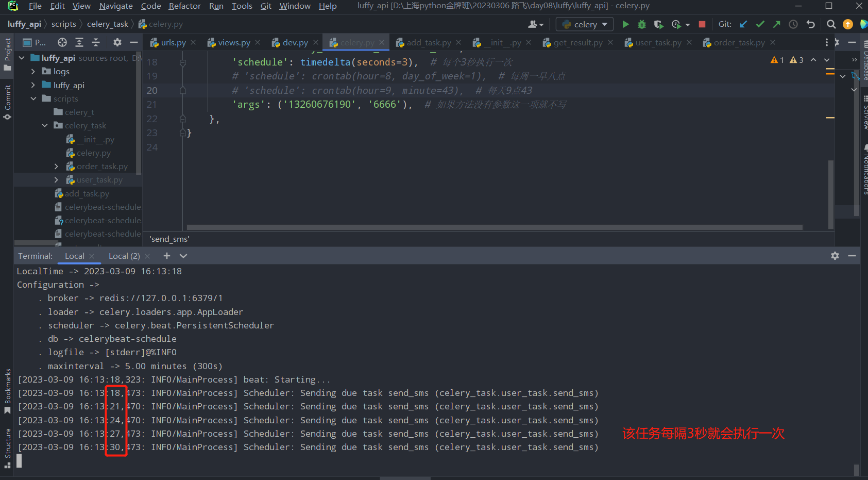Open the Structure tool window
The height and width of the screenshot is (480, 868).
point(7,448)
